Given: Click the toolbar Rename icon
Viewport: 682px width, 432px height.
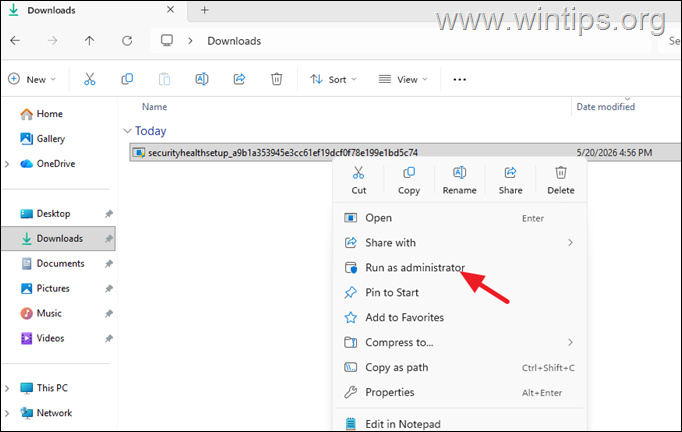Looking at the screenshot, I should pos(202,79).
